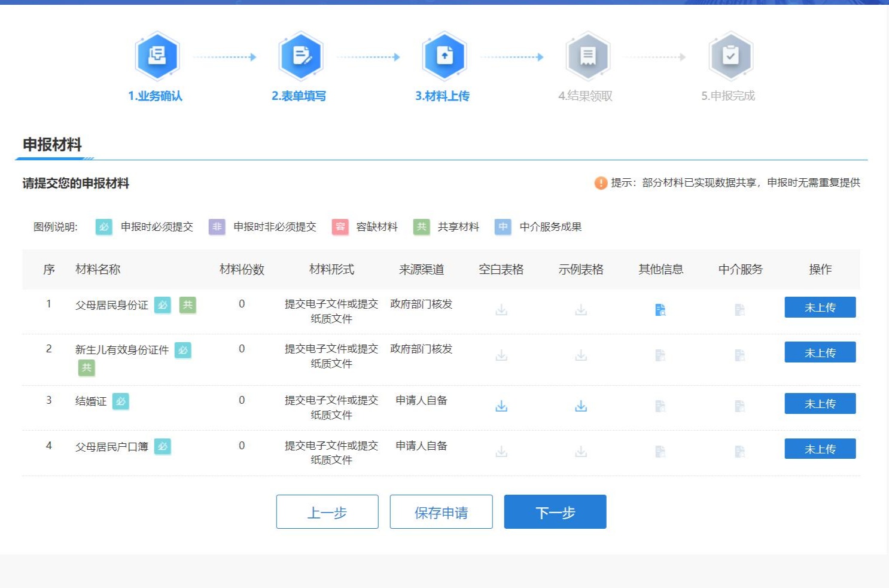The width and height of the screenshot is (889, 588).
Task: Download blank form for 结婚证
Action: (501, 406)
